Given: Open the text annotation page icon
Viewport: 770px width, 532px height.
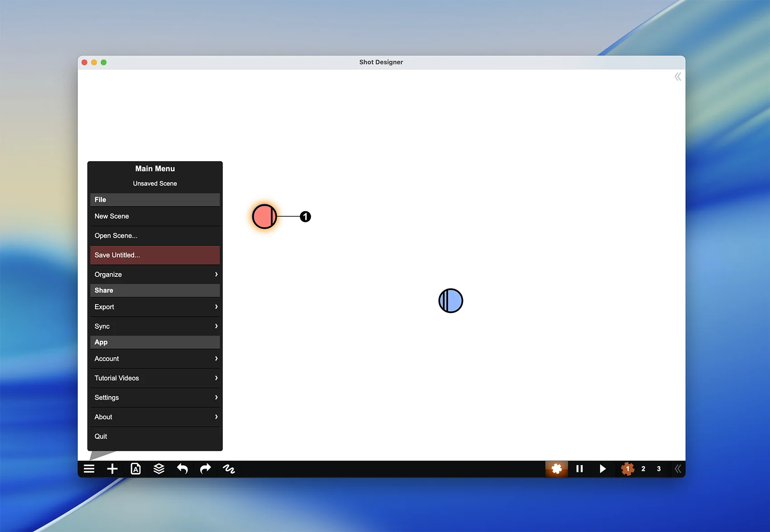Looking at the screenshot, I should [135, 469].
